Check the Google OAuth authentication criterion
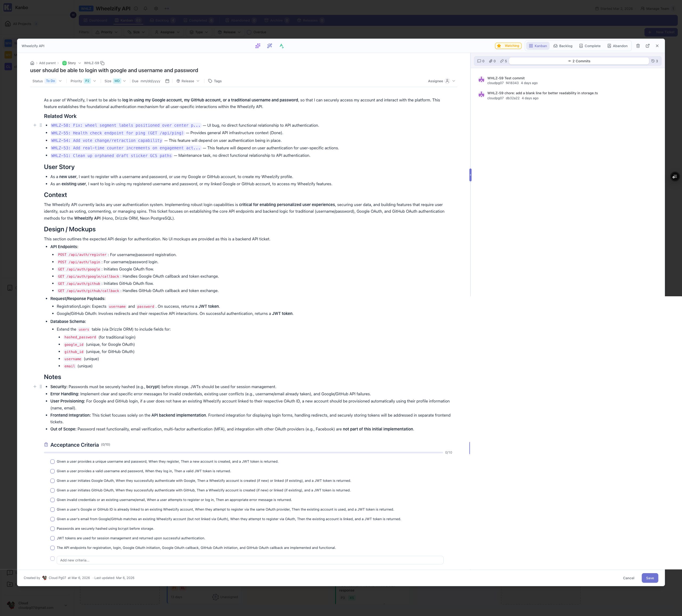This screenshot has width=682, height=616. [52, 481]
